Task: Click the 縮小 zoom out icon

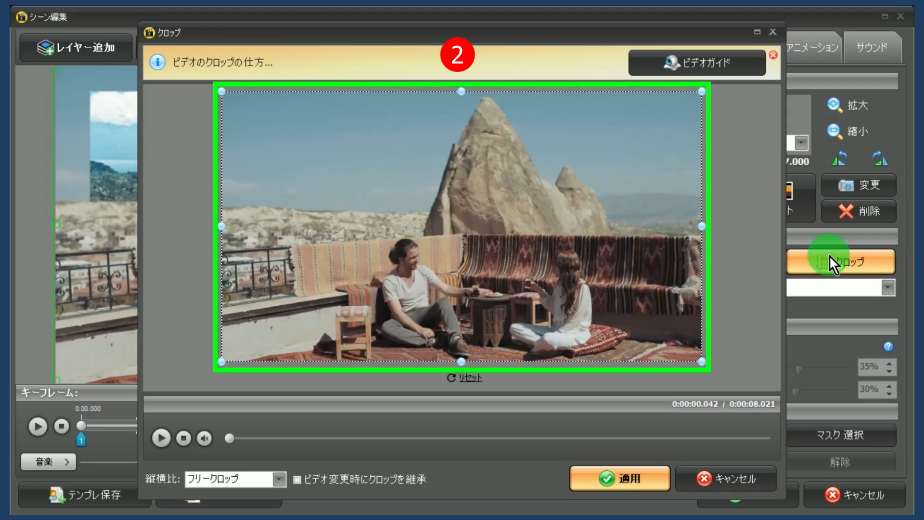Action: coord(835,131)
